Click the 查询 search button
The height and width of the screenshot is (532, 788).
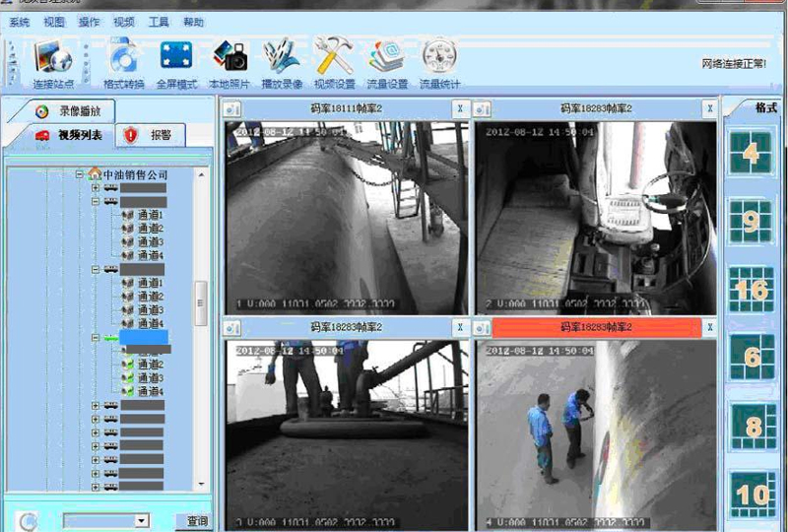[197, 521]
